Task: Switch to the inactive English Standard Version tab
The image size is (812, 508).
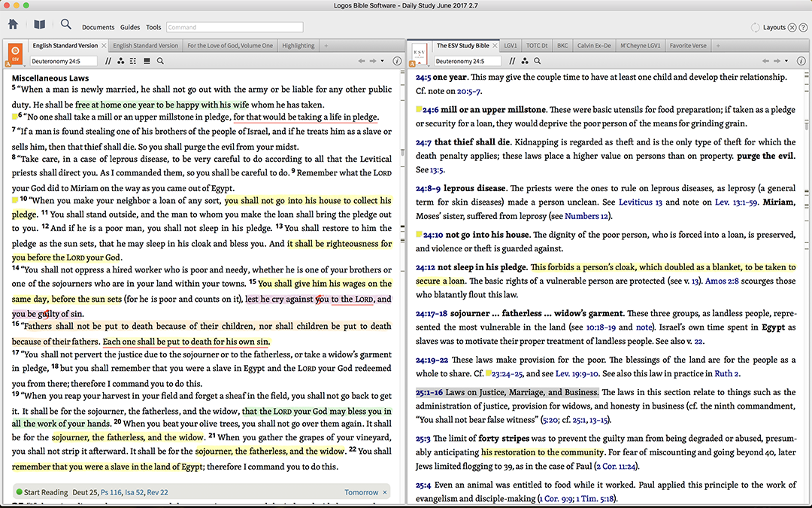Action: coord(146,46)
